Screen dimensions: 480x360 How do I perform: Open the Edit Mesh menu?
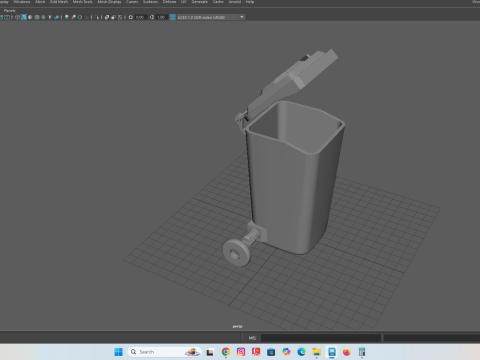pyautogui.click(x=59, y=2)
